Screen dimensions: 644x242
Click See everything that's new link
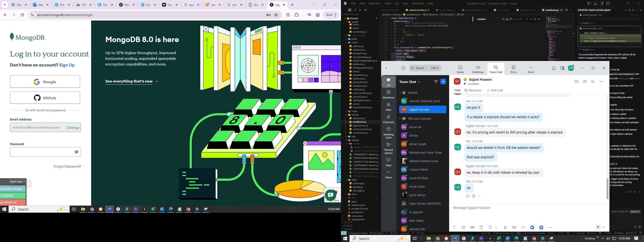click(132, 81)
